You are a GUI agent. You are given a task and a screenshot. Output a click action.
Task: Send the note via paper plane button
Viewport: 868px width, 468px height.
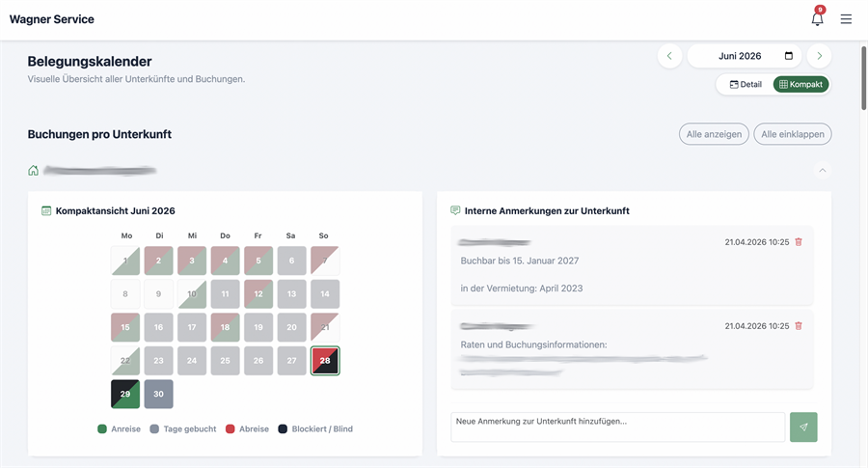(x=803, y=427)
